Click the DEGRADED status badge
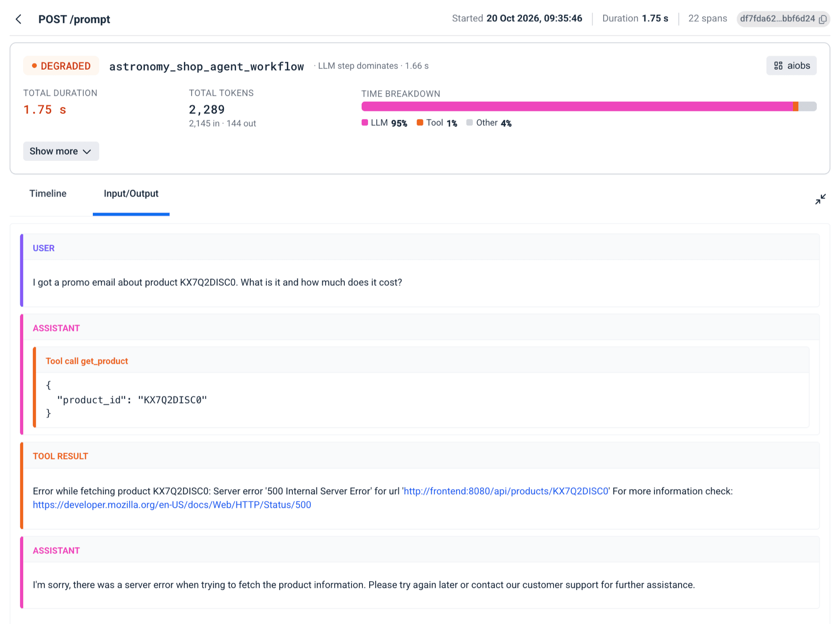The height and width of the screenshot is (624, 840). tap(61, 66)
